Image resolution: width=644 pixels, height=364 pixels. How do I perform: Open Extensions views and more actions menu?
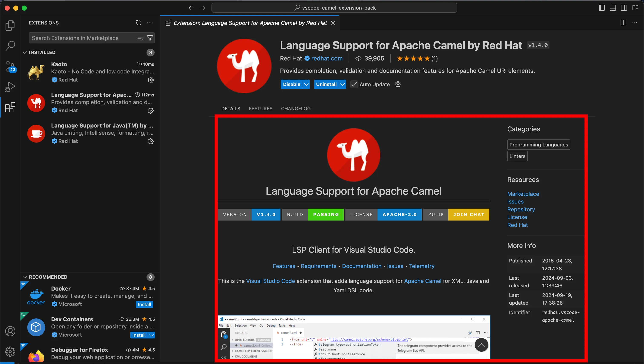[150, 23]
